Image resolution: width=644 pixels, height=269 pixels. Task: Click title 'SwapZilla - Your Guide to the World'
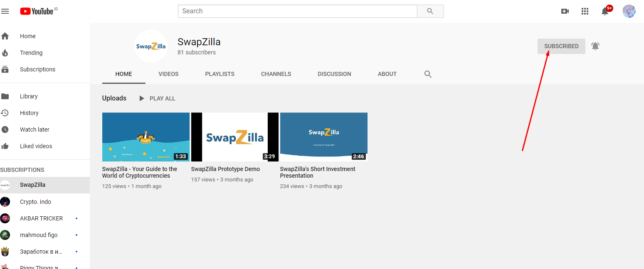coord(140,172)
